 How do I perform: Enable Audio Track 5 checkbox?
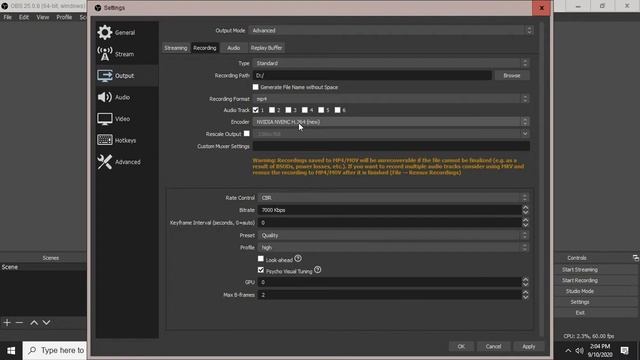click(321, 110)
